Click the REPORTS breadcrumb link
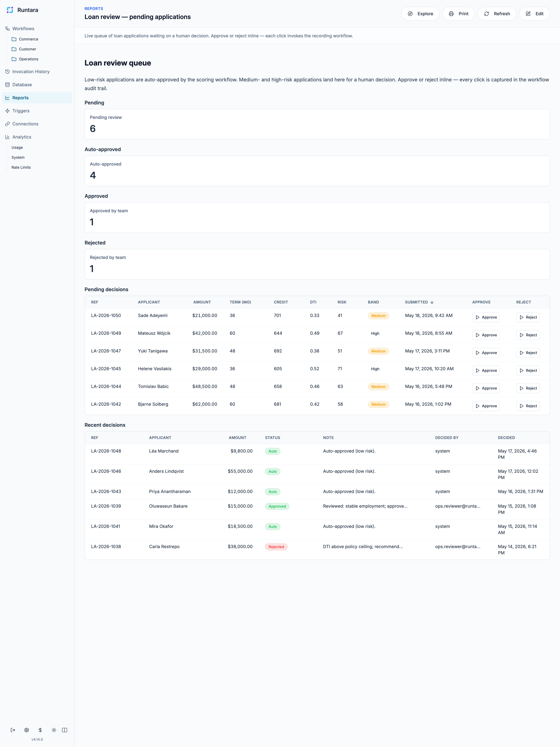 coord(94,9)
